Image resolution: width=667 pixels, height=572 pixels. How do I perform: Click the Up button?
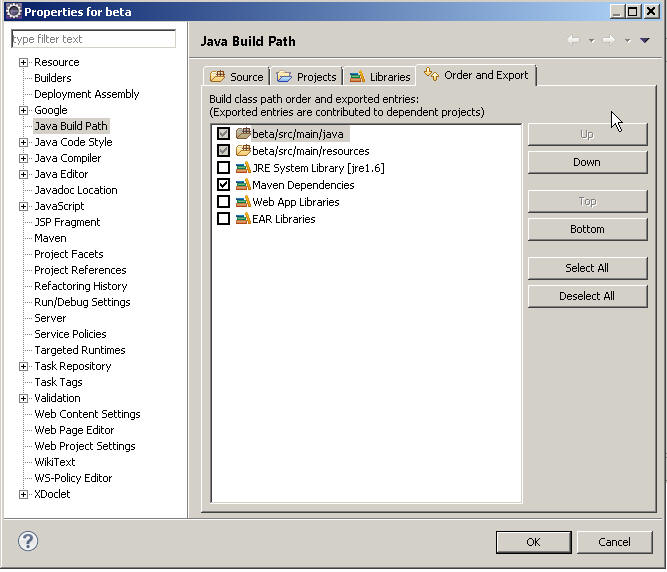587,134
